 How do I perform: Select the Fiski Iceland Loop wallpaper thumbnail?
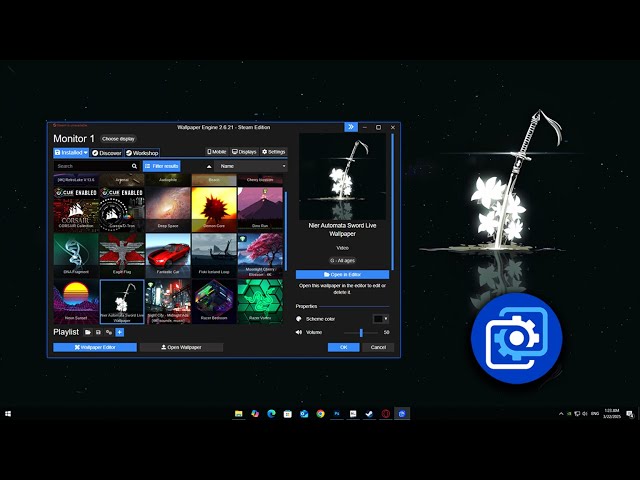(214, 256)
